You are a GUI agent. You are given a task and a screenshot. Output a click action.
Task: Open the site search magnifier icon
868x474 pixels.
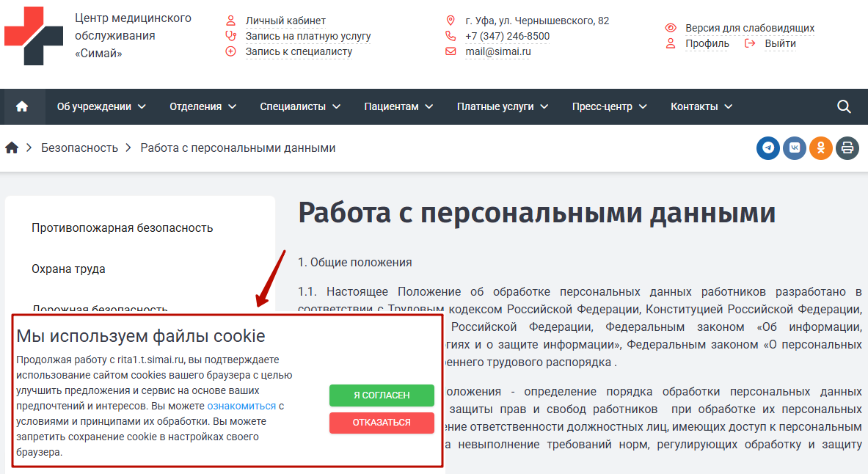coord(844,106)
